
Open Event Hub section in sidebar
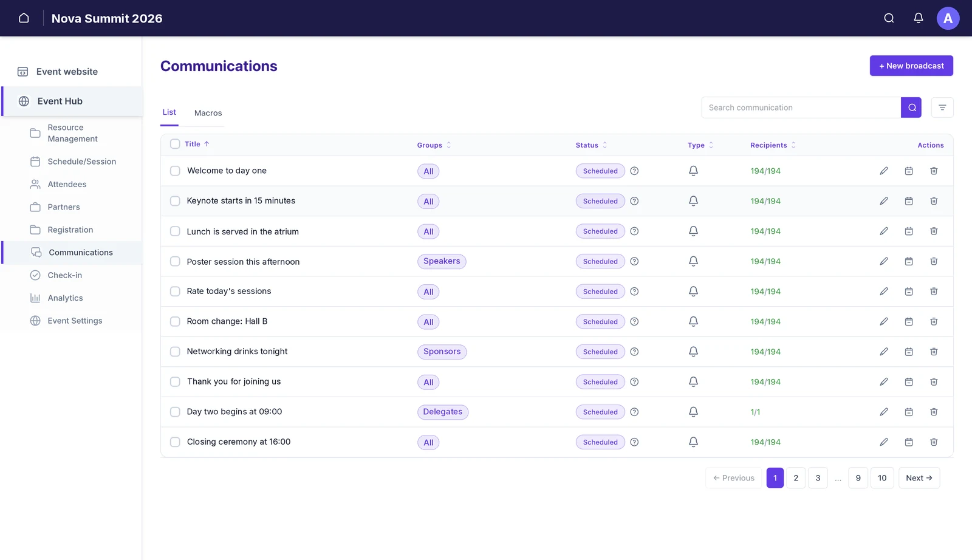click(x=72, y=101)
